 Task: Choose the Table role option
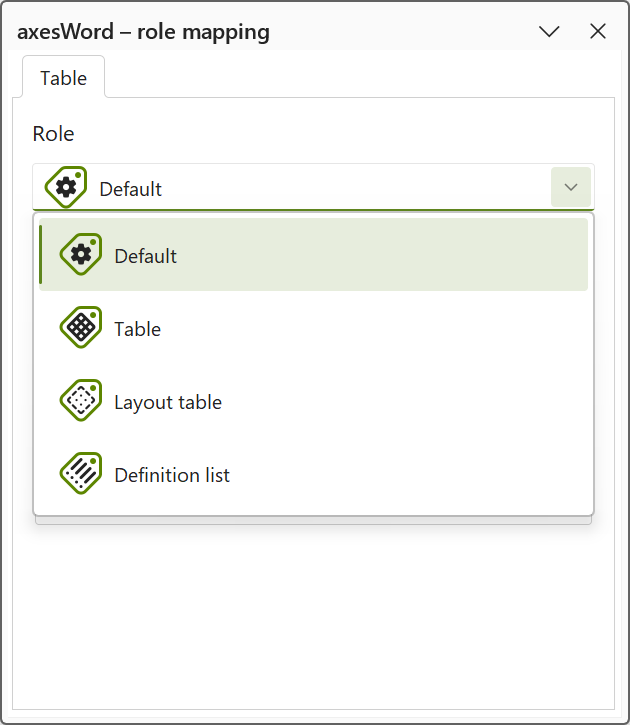tap(313, 328)
